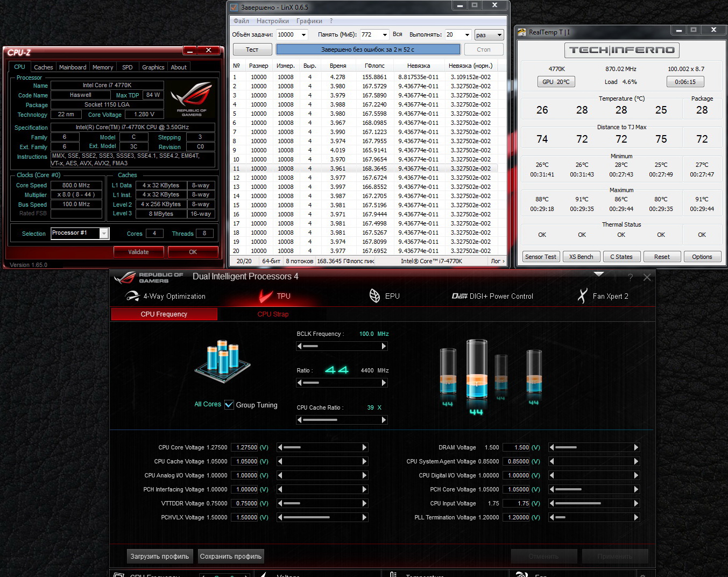This screenshot has height=577, width=728.
Task: Open Options in RealTemp
Action: (x=702, y=257)
